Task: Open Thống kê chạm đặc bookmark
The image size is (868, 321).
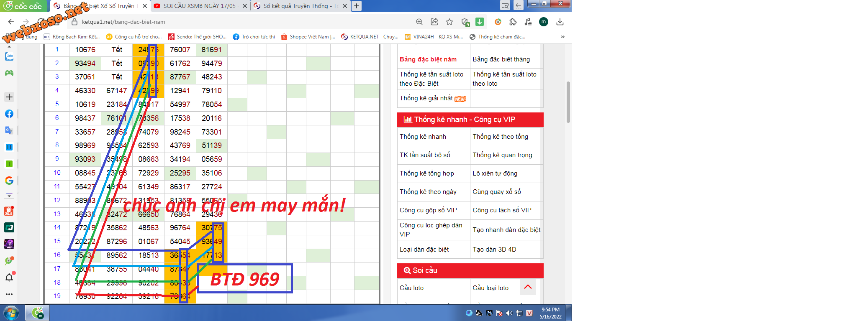Action: pyautogui.click(x=497, y=37)
